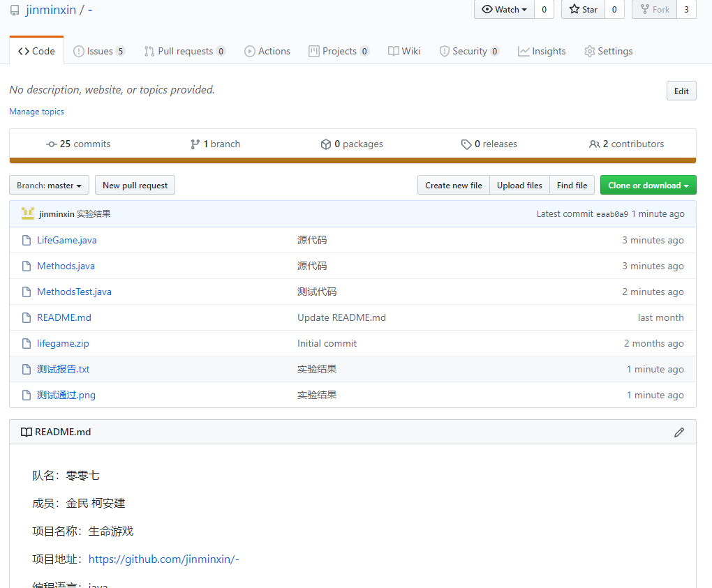Image resolution: width=712 pixels, height=588 pixels.
Task: Click the Fork button
Action: [654, 10]
